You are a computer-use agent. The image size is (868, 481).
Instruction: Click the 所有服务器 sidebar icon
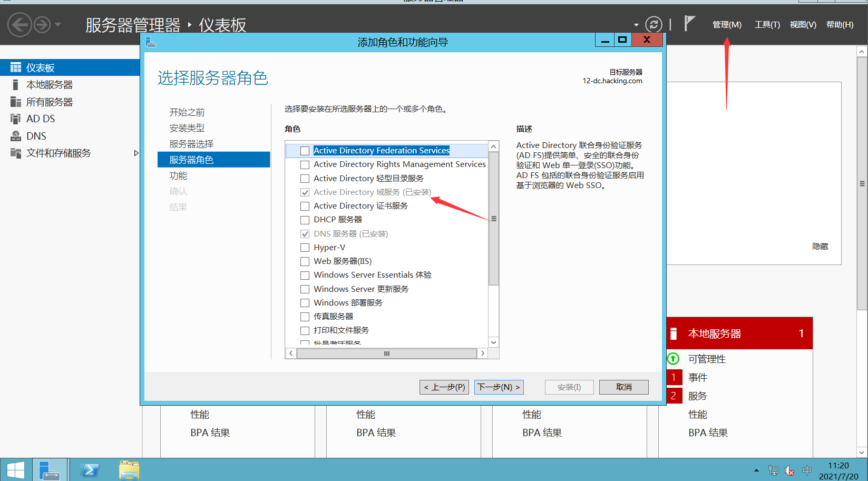click(16, 102)
